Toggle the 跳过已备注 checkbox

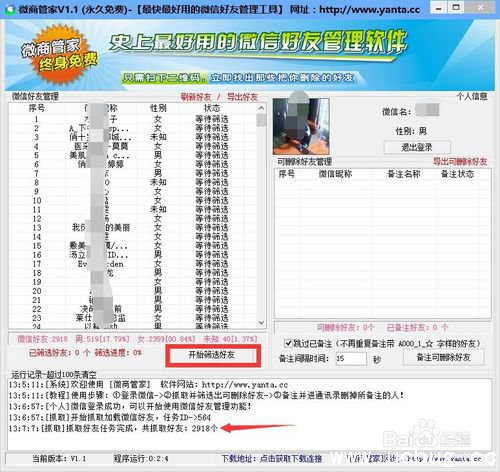tap(288, 343)
